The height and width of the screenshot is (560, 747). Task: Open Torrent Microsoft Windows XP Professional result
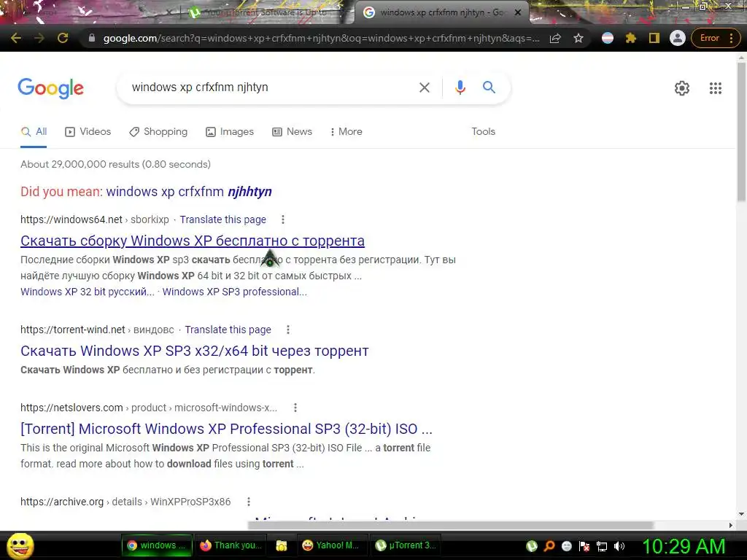[226, 429]
